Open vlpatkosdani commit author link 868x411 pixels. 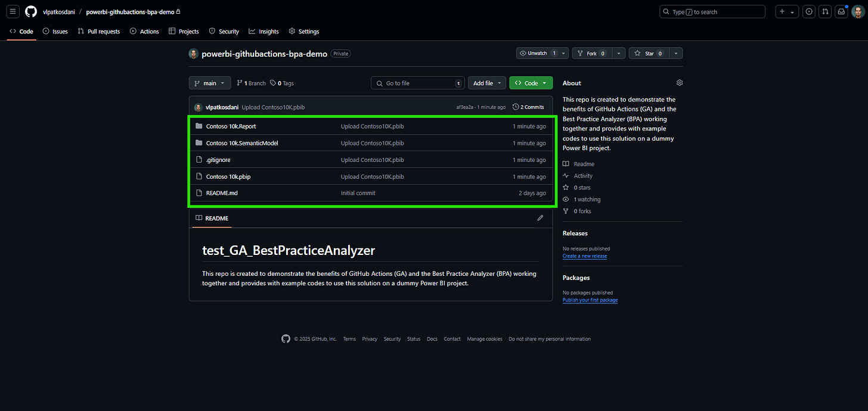(222, 107)
